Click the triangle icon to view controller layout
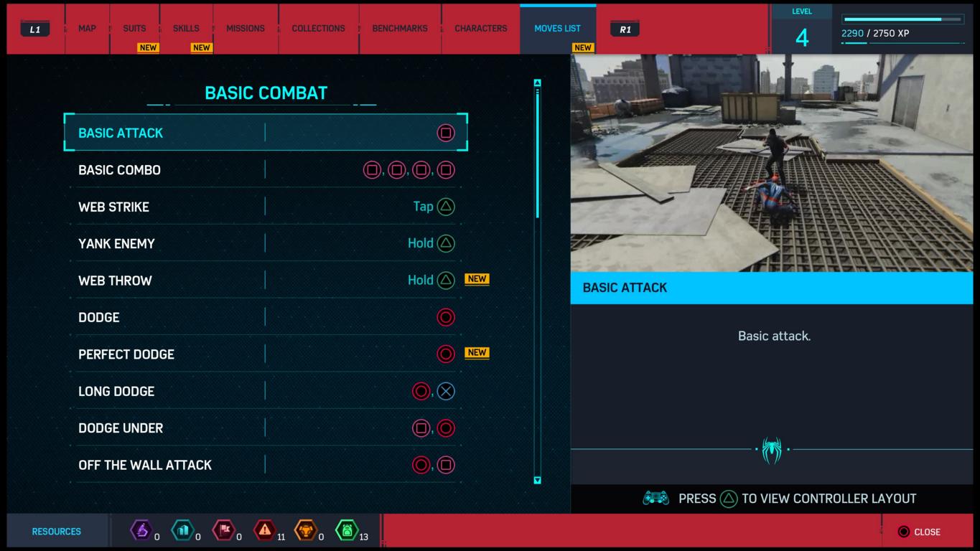Image resolution: width=980 pixels, height=551 pixels. pos(729,499)
